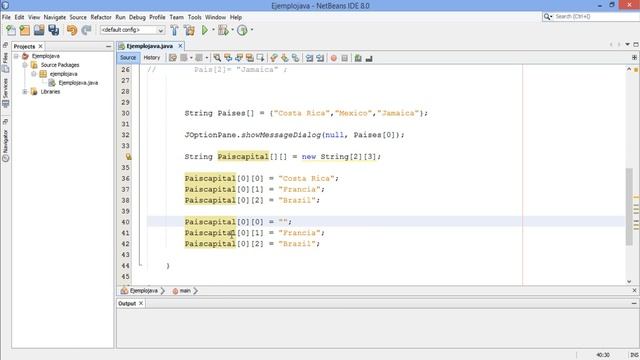Viewport: 640px width, 360px height.
Task: Close the Projects panel tab
Action: [x=40, y=47]
